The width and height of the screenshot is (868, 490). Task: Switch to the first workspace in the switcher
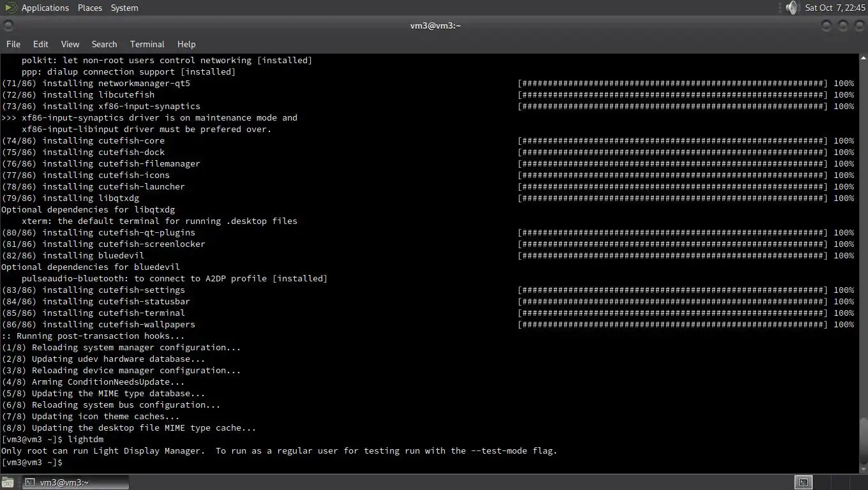pos(804,482)
